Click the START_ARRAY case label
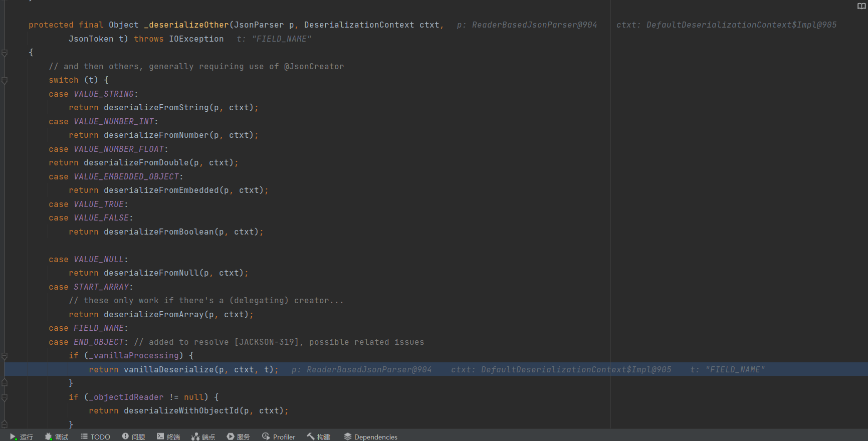 [x=101, y=287]
